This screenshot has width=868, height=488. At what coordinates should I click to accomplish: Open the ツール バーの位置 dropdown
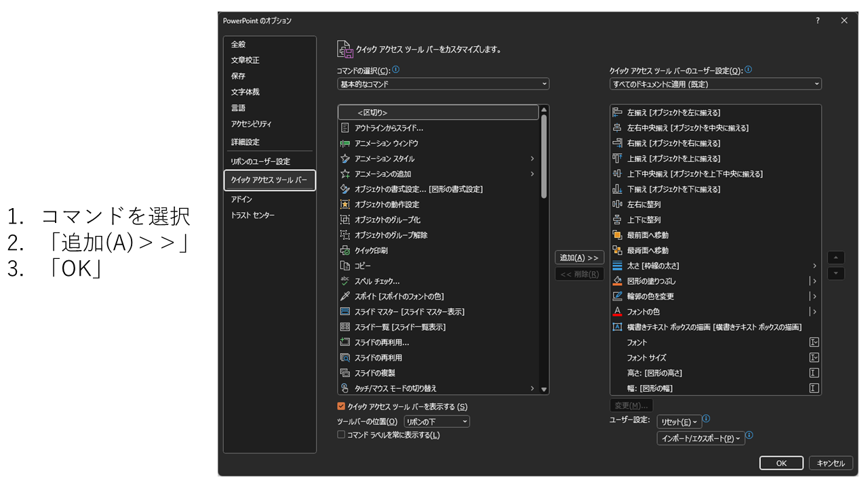click(437, 422)
